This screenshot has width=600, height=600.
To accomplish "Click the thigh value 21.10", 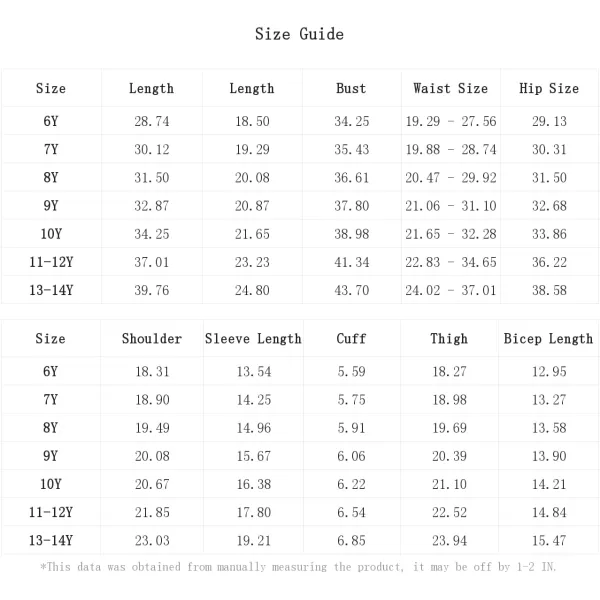I will 449,484.
